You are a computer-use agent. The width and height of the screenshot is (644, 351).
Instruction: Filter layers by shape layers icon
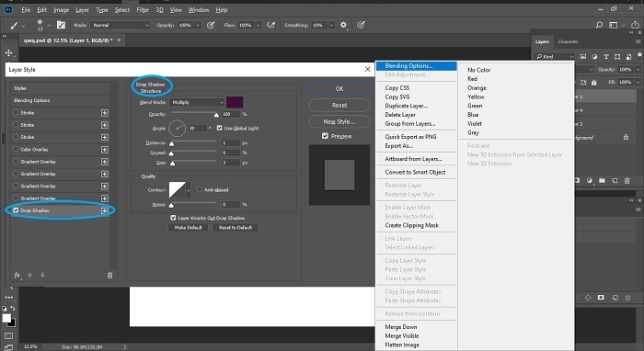click(x=617, y=57)
